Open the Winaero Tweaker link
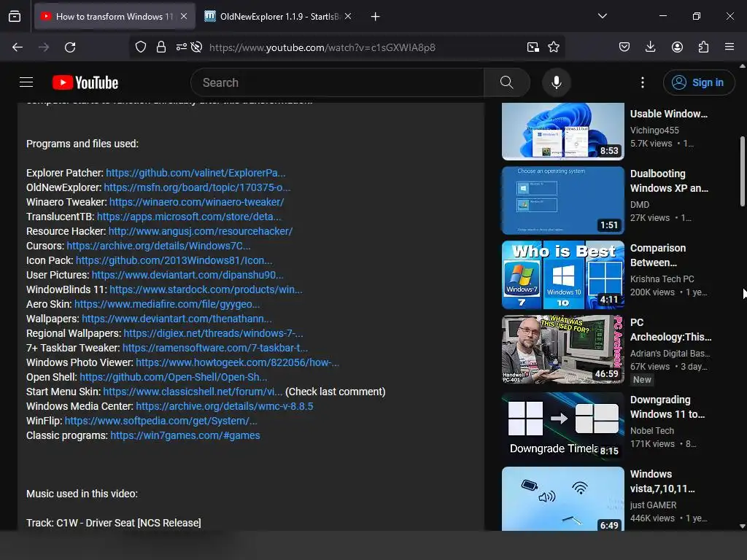The image size is (747, 560). click(x=197, y=202)
